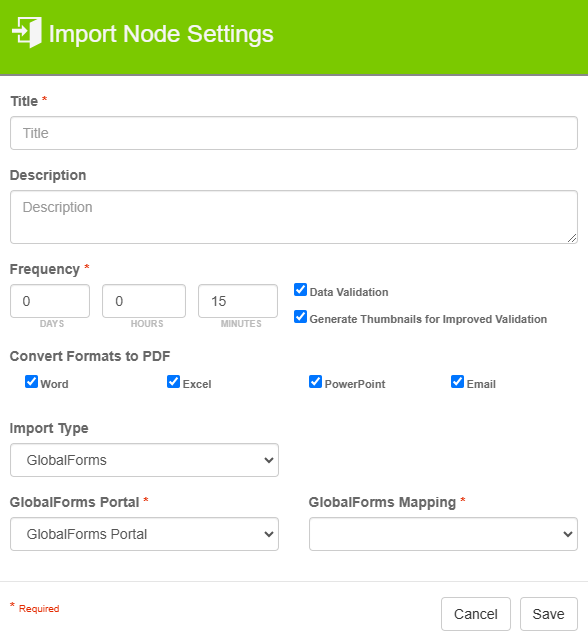Uncheck the Excel format checkbox
Screen dimensions: 588x641
(x=173, y=381)
